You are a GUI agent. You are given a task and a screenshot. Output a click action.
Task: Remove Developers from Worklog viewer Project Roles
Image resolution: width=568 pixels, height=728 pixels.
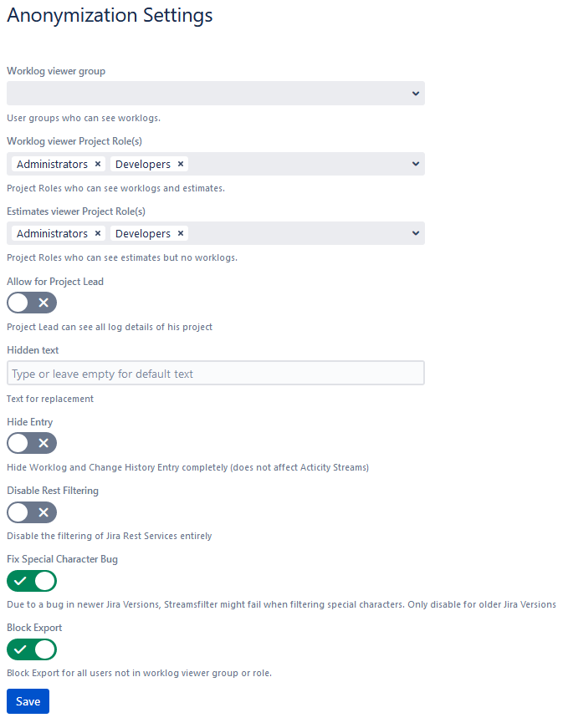181,164
